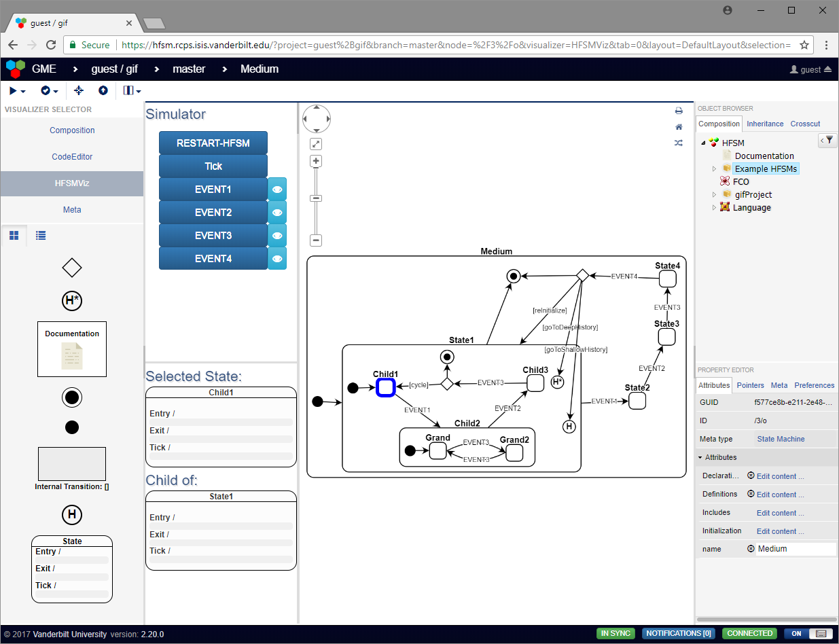Open the CodeEditor visualizer
Screen dimensions: 839x644
tap(72, 157)
